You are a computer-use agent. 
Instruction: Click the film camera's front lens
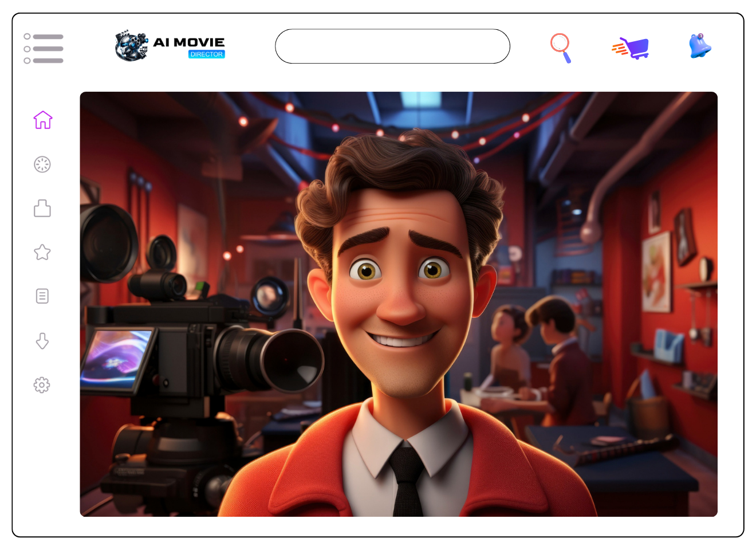[x=293, y=361]
